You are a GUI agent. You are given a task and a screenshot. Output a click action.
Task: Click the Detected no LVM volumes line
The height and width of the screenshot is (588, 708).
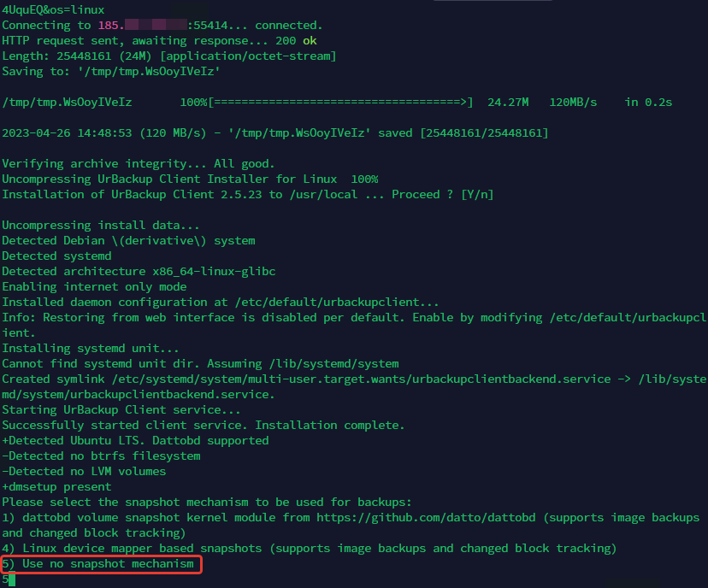(84, 471)
